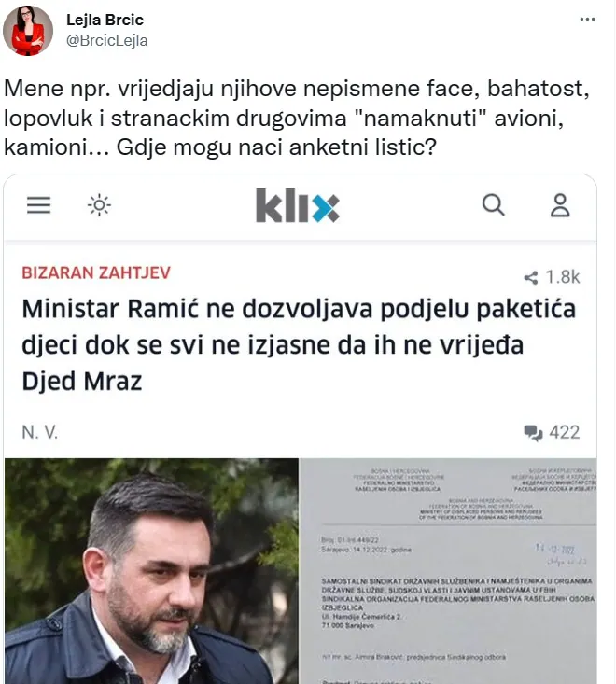Click the klix logo
The image size is (616, 684).
coord(298,205)
